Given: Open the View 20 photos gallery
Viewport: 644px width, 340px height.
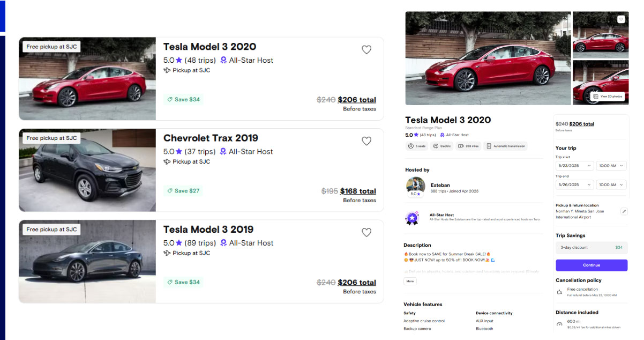Looking at the screenshot, I should (x=608, y=97).
